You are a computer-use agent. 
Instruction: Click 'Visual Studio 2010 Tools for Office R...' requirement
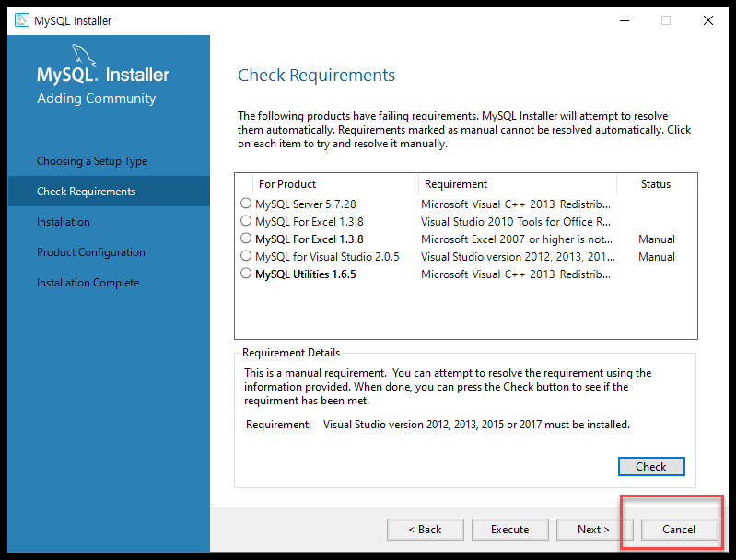516,222
